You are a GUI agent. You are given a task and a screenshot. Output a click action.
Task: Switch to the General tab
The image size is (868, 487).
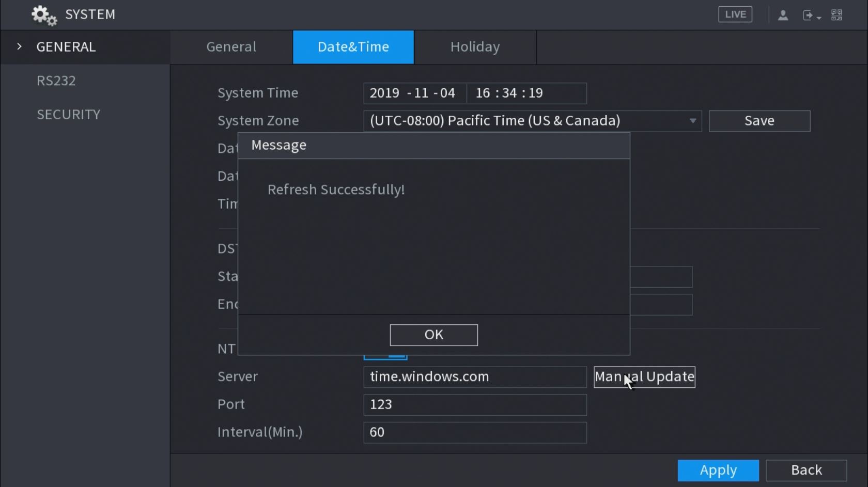231,47
